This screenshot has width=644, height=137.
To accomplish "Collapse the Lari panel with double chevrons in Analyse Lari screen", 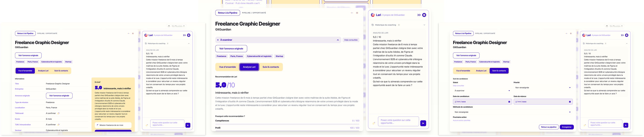I will pos(419,15).
